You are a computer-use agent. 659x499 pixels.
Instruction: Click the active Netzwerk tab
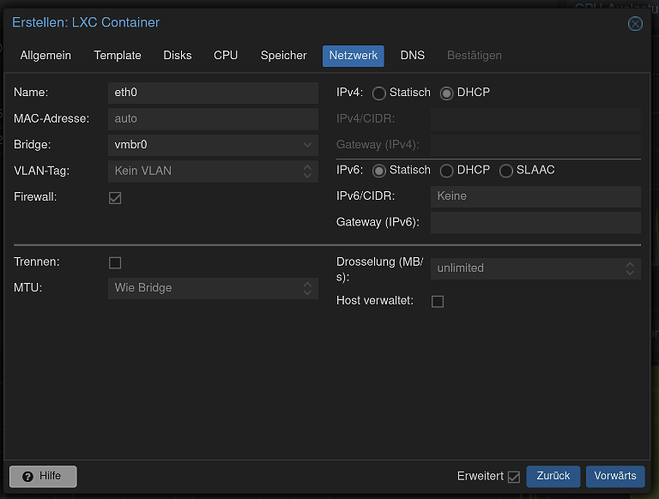point(353,56)
